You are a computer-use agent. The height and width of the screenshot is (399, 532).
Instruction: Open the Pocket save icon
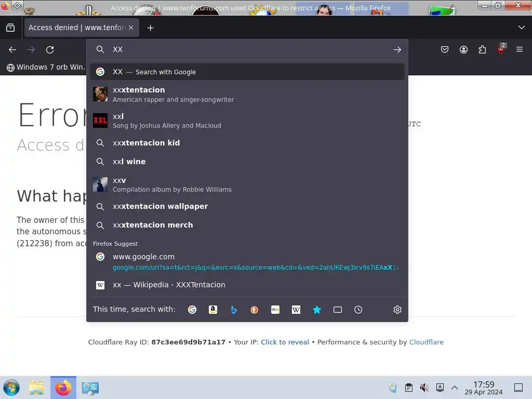coord(445,49)
